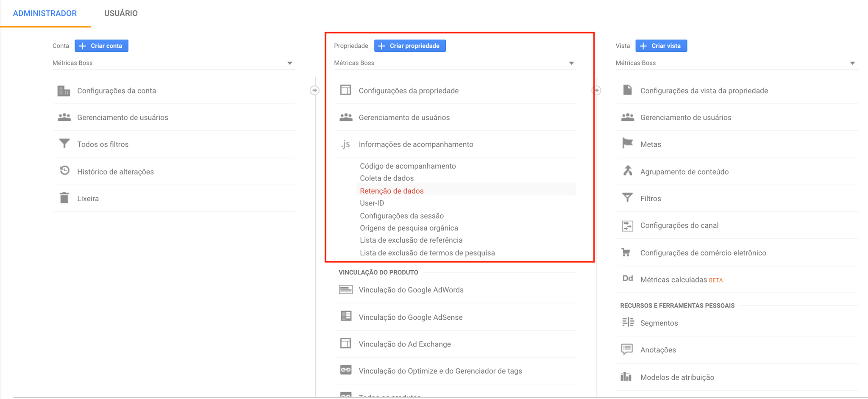Switch to the USUÁRIO tab
This screenshot has width=868, height=399.
121,13
